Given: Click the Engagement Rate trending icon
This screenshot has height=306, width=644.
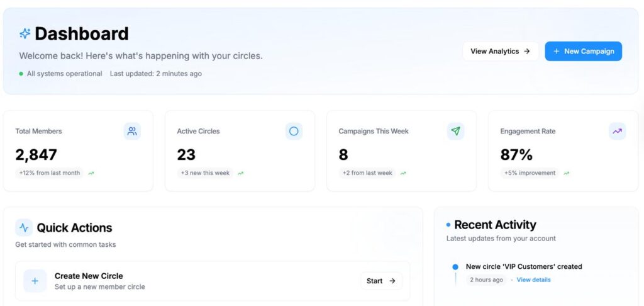Looking at the screenshot, I should click(618, 131).
